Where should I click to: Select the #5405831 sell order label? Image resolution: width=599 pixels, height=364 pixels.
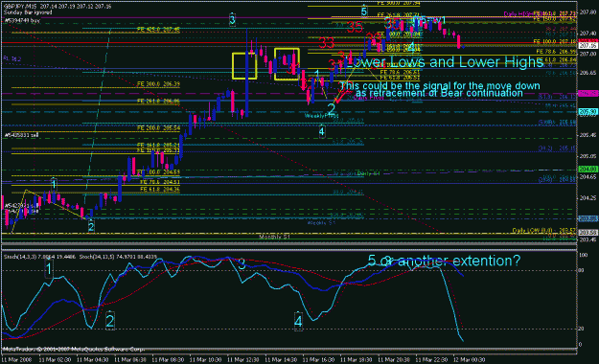tap(21, 135)
